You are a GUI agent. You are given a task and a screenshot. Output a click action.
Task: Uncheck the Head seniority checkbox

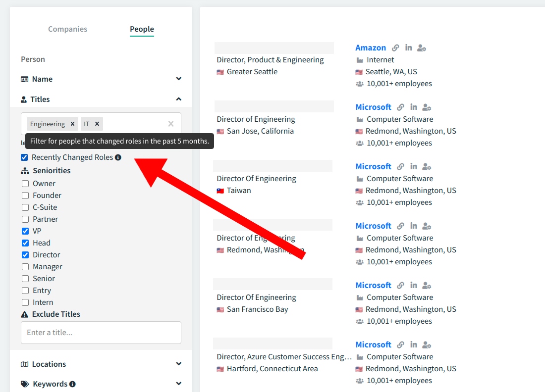click(x=25, y=243)
